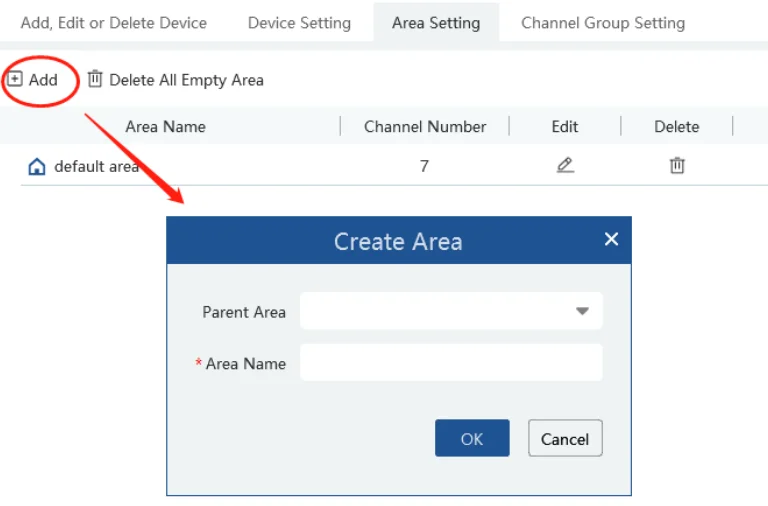Viewport: 768px width, 506px height.
Task: Click the Add label text
Action: 43,79
